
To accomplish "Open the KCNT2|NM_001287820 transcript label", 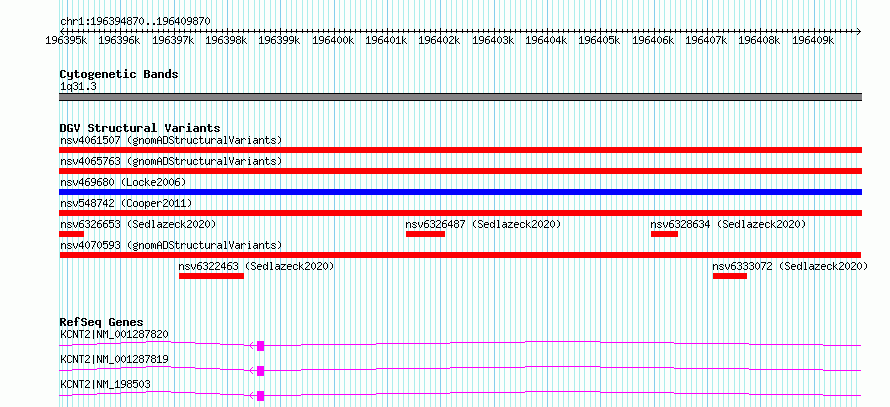I will click(x=114, y=334).
